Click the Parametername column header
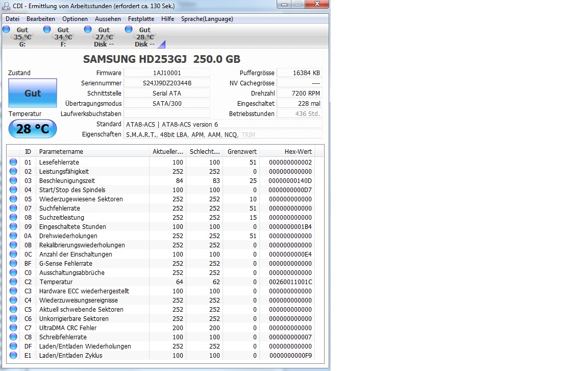Image resolution: width=588 pixels, height=371 pixels. [92, 152]
